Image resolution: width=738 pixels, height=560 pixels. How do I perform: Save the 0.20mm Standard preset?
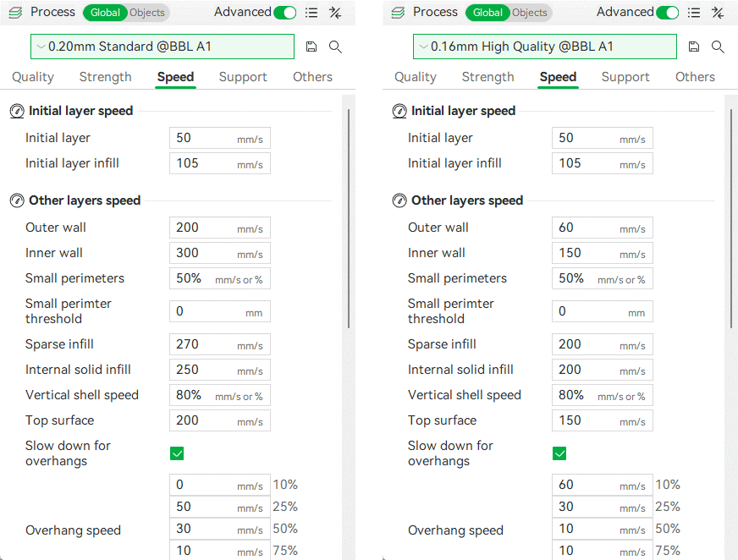[x=311, y=47]
